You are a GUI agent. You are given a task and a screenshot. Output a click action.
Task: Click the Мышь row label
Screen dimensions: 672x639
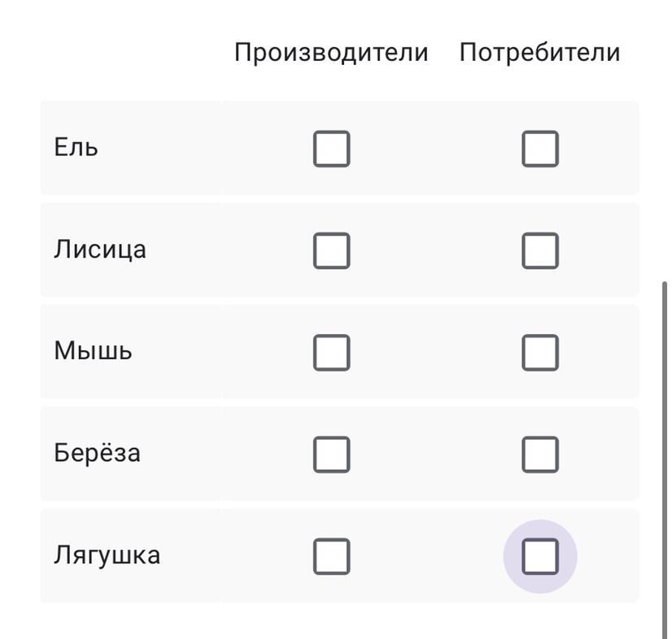click(x=93, y=351)
